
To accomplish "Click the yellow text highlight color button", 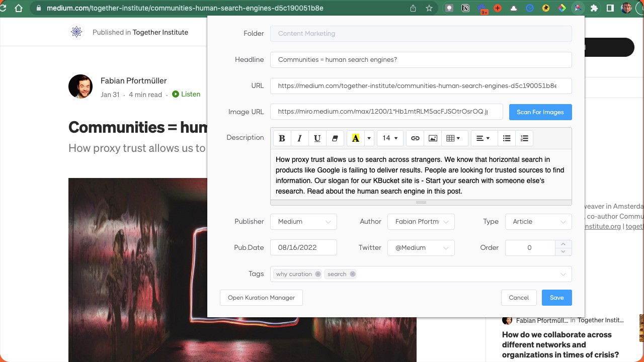I will click(355, 138).
